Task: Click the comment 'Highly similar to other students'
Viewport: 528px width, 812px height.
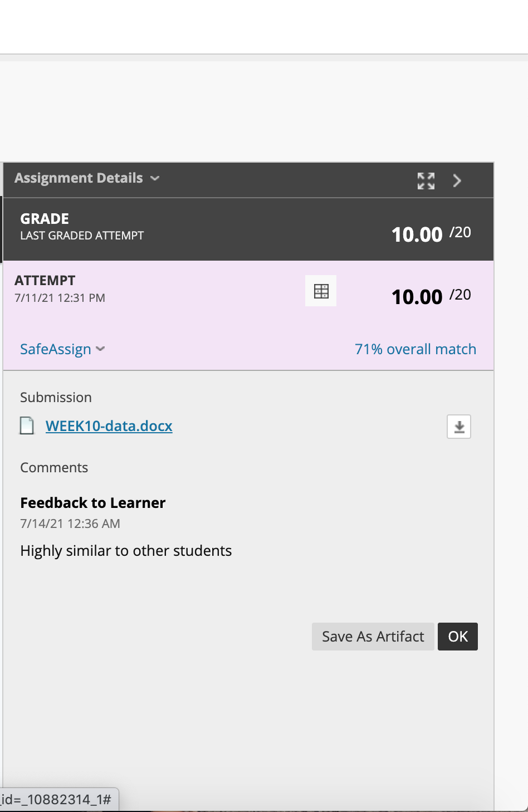Action: [126, 551]
